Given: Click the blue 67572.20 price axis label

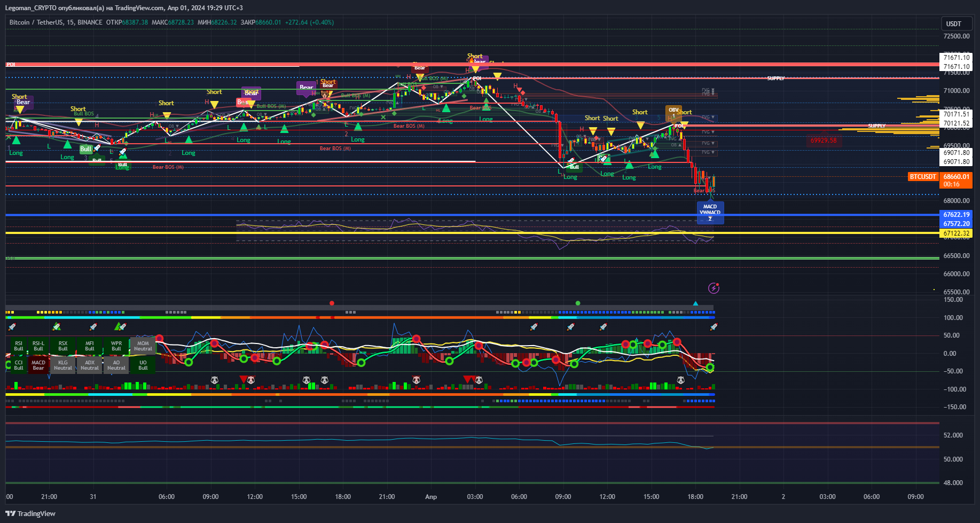Looking at the screenshot, I should point(956,224).
